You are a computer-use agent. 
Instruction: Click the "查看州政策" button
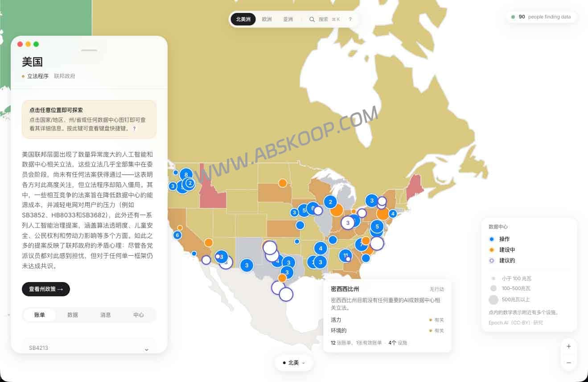(45, 289)
